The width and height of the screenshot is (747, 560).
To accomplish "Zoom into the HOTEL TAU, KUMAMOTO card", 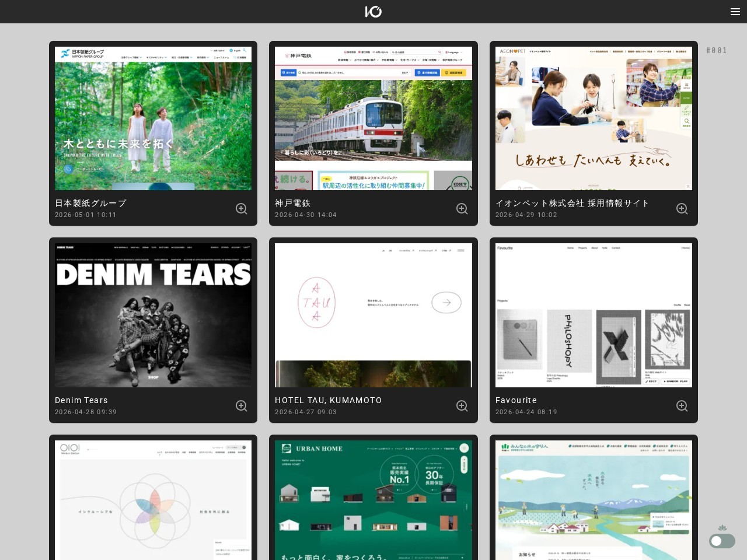I will point(462,406).
